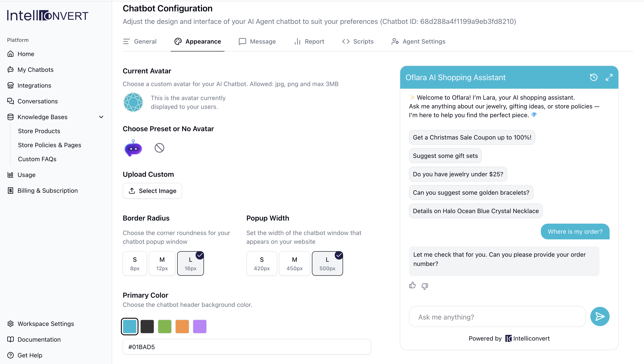Viewport: 644px width, 364px height.
Task: Open chat history clock icon
Action: click(x=593, y=77)
